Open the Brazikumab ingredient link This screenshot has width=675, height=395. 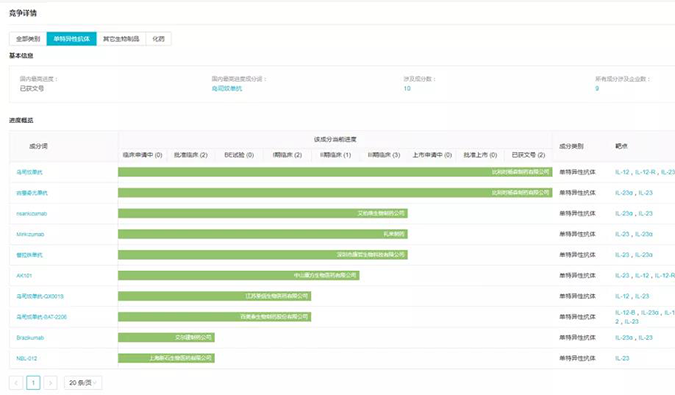30,338
